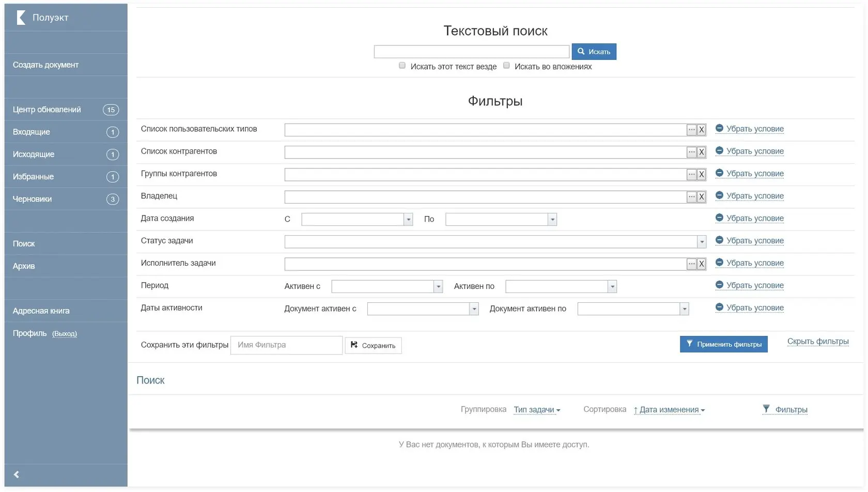Open Центр обновлений in sidebar

point(66,110)
